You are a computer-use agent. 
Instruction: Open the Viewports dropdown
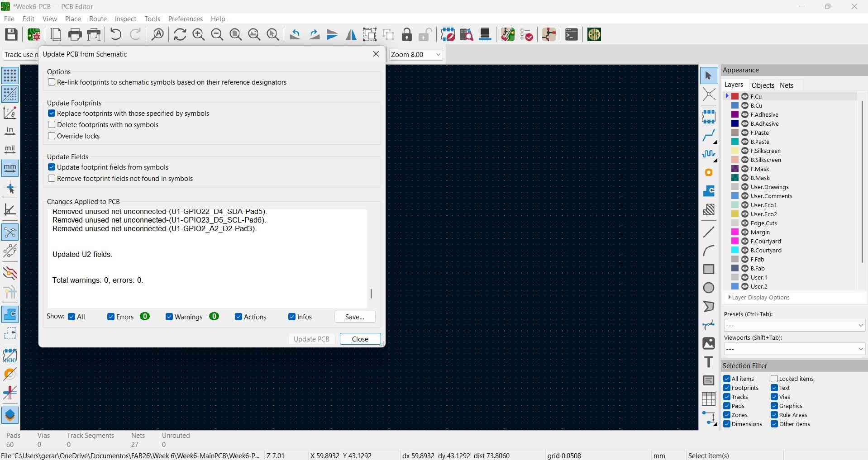[794, 349]
